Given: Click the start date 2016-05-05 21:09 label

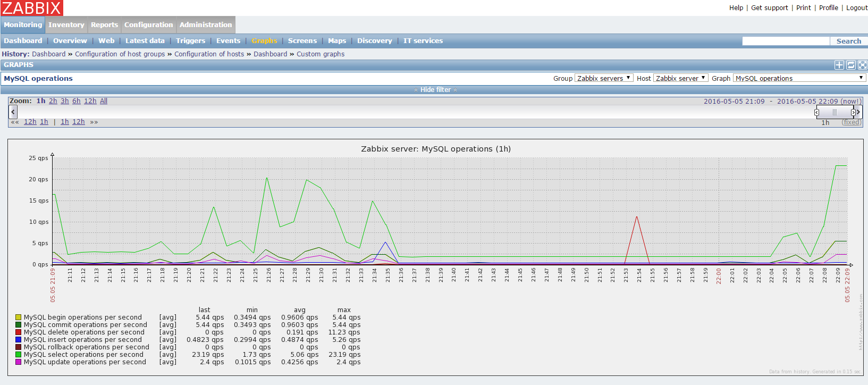Looking at the screenshot, I should coord(734,102).
